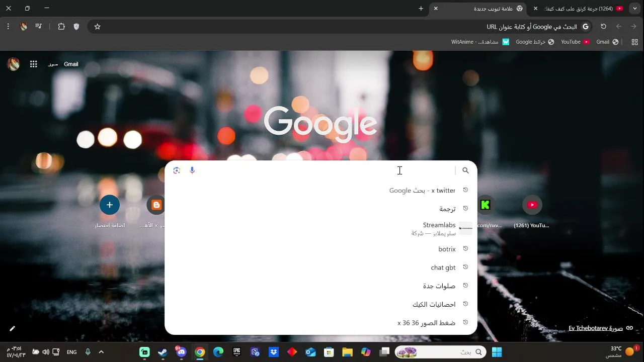Select the 'chat gbt' search suggestion
Screen dimensions: 644x362
[321, 267]
